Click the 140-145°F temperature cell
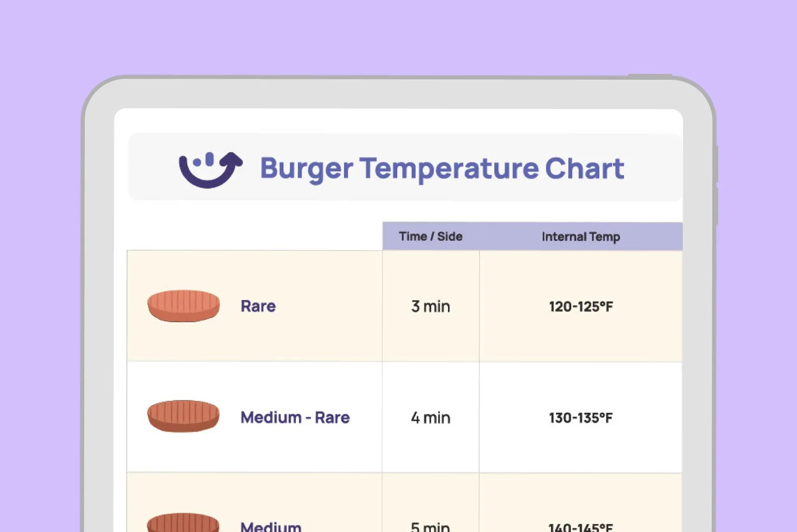Image resolution: width=797 pixels, height=532 pixels. tap(581, 502)
